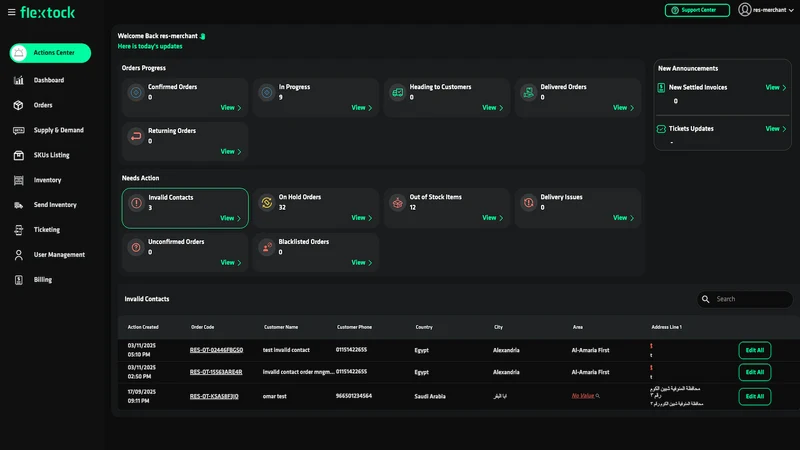The width and height of the screenshot is (800, 450).
Task: Click the User Management person icon
Action: tap(18, 255)
